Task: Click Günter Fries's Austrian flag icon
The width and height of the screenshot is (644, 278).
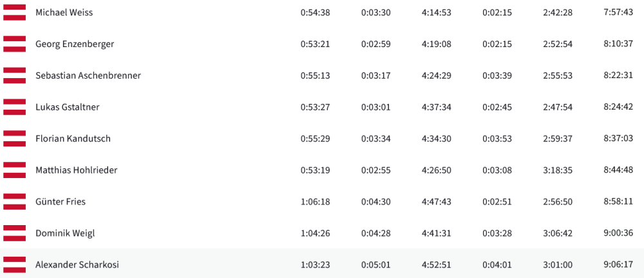Action: [14, 202]
